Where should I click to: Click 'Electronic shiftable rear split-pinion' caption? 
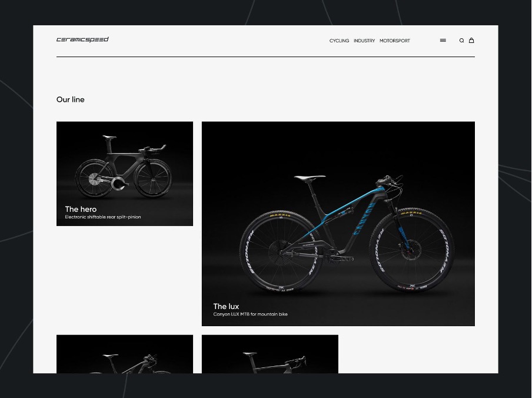tap(103, 217)
